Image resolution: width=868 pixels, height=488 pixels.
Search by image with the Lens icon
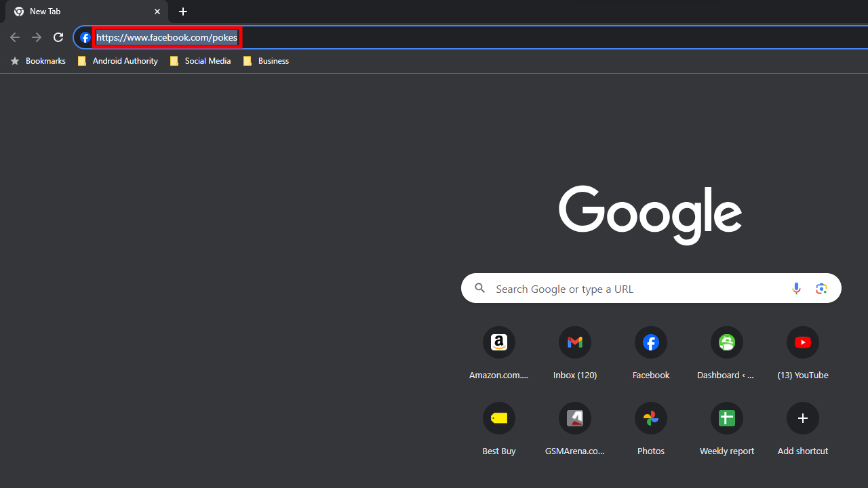(821, 289)
